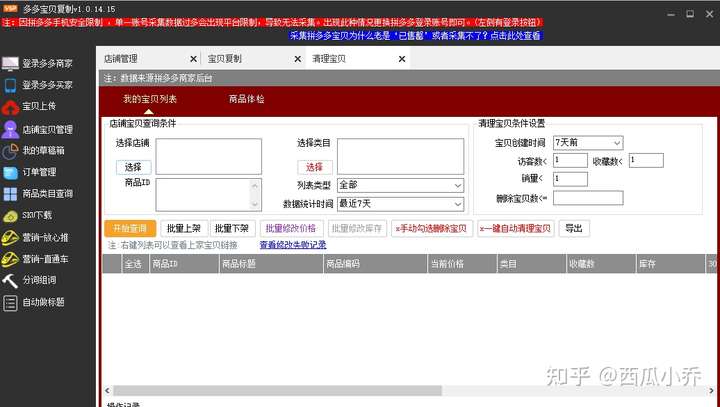Focus the 删除宝贝数 input field
Screen dimensions: 720x407
588,198
